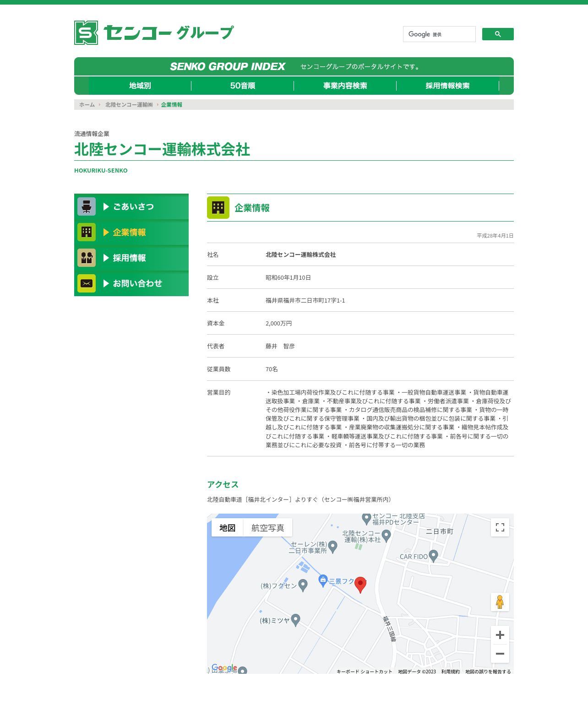588x710 pixels.
Task: Click the HOKURIKU-SENKO subtitle
Action: (101, 170)
